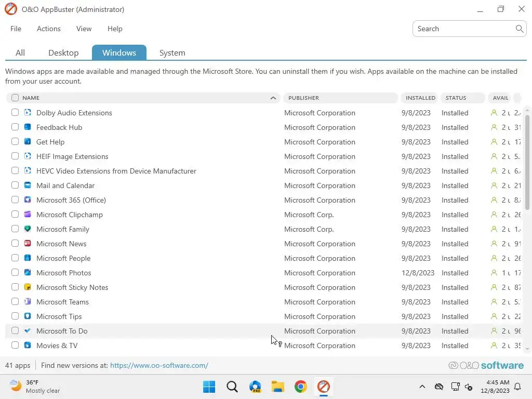
Task: Click O&O AppBuster taskbar icon
Action: 323,387
